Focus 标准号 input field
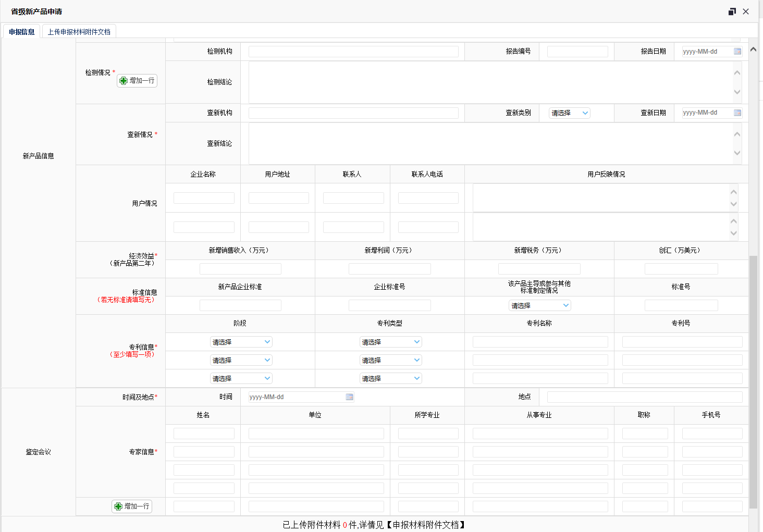The image size is (763, 532). coord(681,305)
